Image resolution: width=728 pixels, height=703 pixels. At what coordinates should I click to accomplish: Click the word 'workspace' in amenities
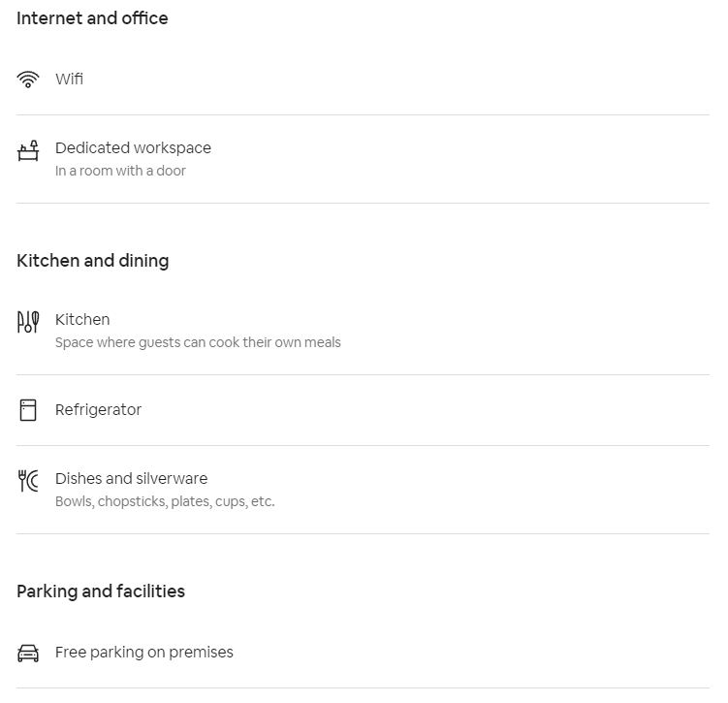point(173,148)
